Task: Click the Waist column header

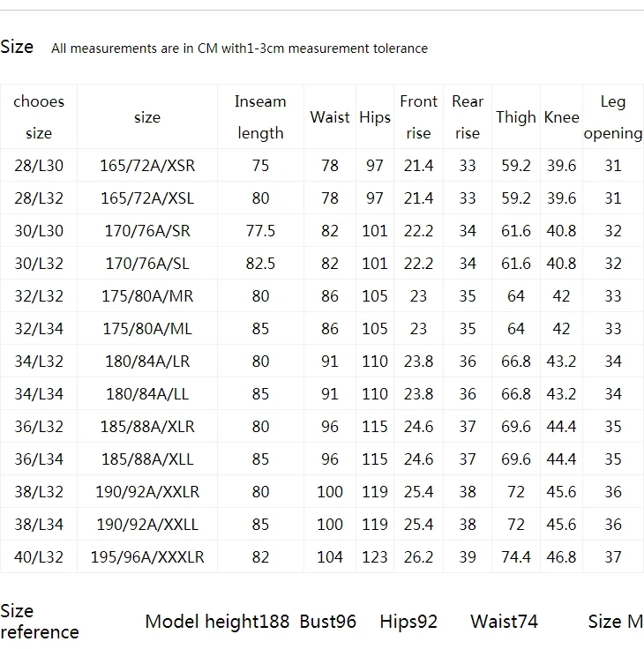Action: pos(330,117)
